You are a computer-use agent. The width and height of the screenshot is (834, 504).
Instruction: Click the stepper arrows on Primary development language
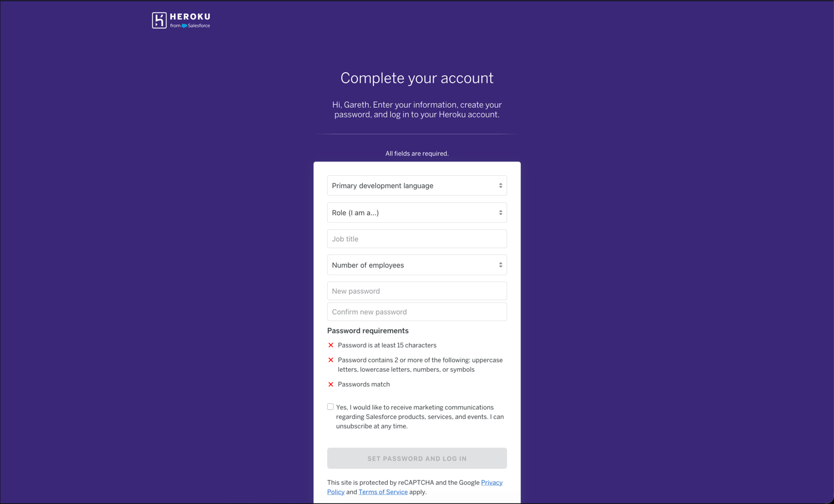point(500,185)
